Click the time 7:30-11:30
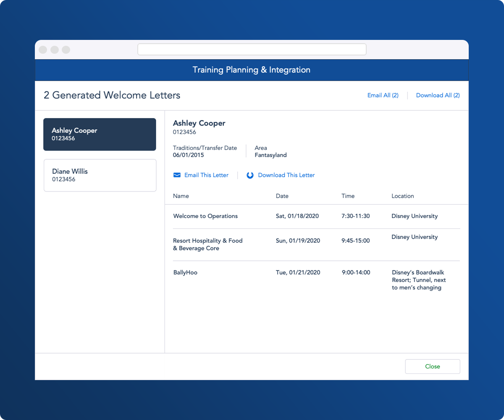 [x=356, y=216]
